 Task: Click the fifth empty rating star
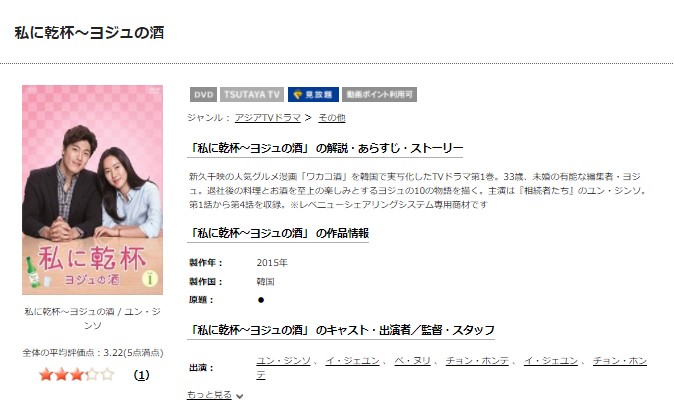tap(107, 374)
